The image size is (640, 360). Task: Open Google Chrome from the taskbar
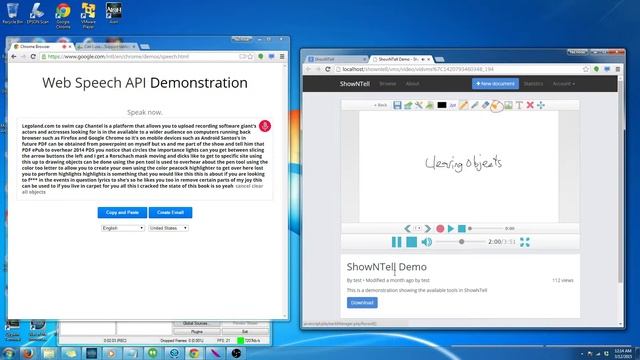coord(194,353)
